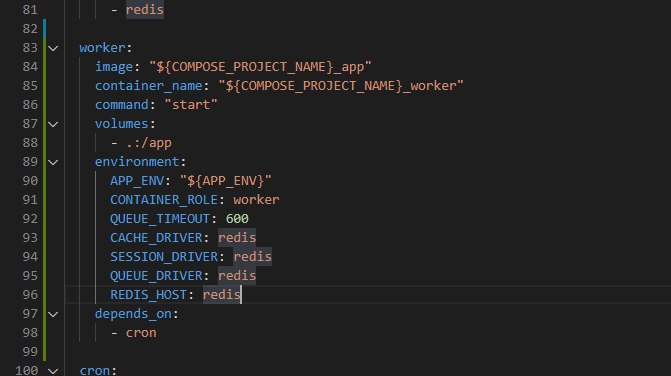Click the 'cron:' key on line 100
This screenshot has width=671, height=376.
pos(98,370)
